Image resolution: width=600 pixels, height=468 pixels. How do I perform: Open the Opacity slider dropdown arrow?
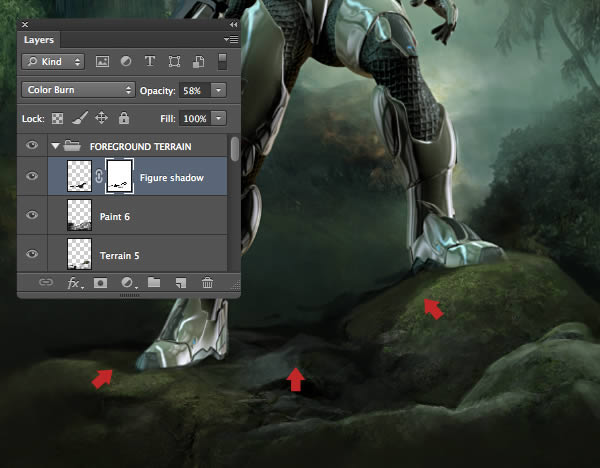[x=218, y=91]
